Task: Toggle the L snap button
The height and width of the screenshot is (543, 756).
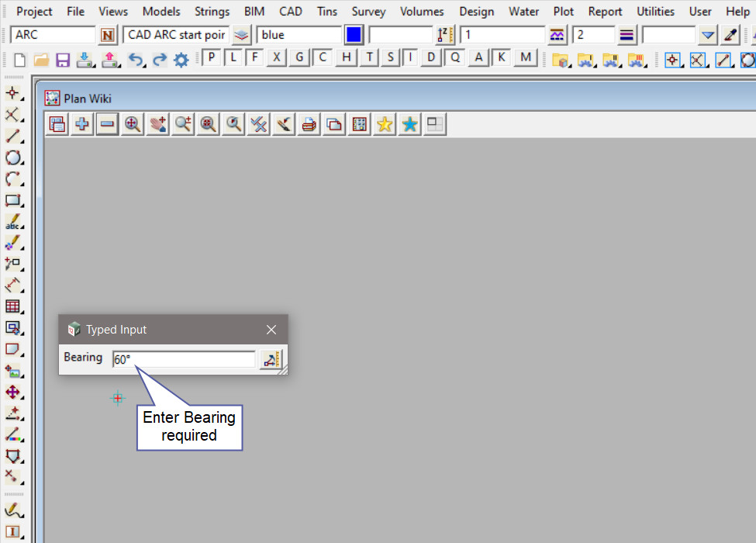Action: pyautogui.click(x=233, y=58)
